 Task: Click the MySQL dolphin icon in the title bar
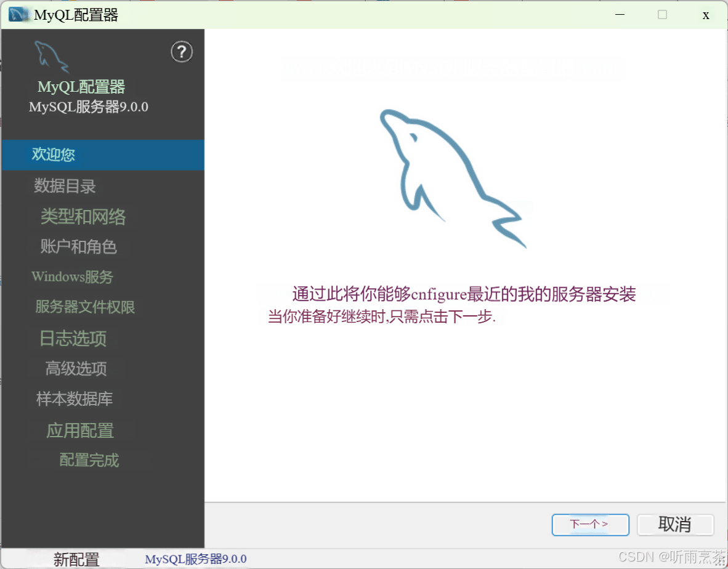point(18,15)
